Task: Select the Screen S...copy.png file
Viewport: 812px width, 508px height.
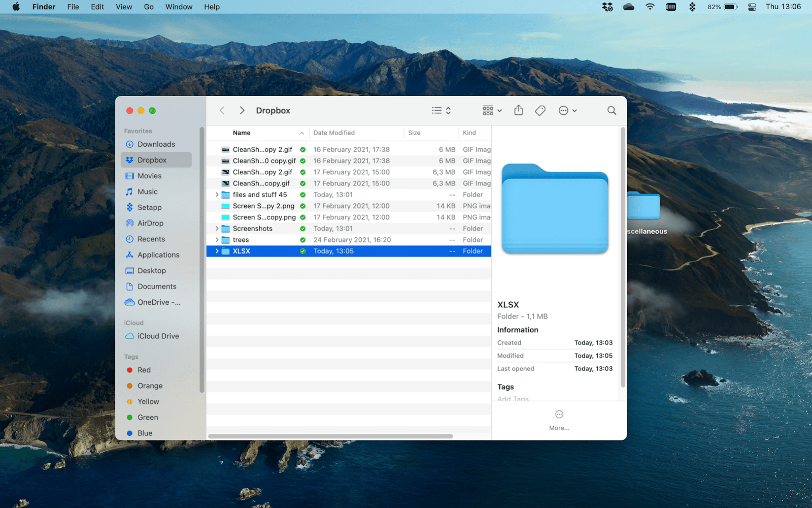Action: (x=349, y=217)
